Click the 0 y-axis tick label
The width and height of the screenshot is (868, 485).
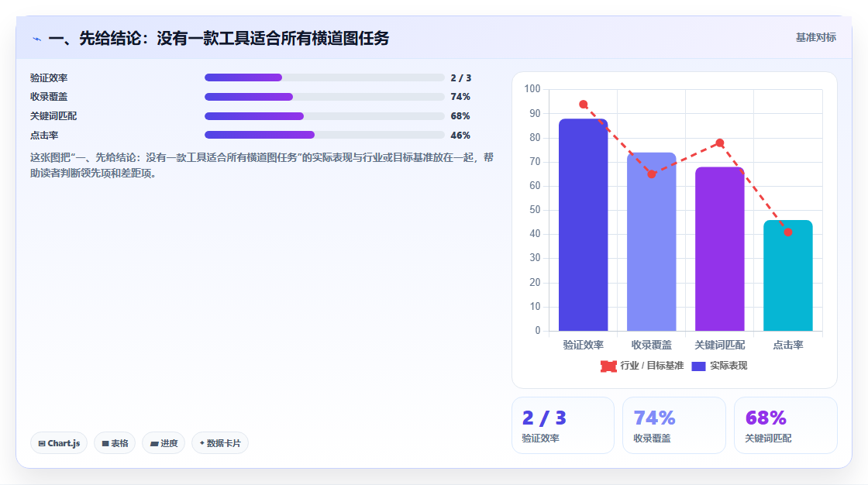pyautogui.click(x=538, y=331)
